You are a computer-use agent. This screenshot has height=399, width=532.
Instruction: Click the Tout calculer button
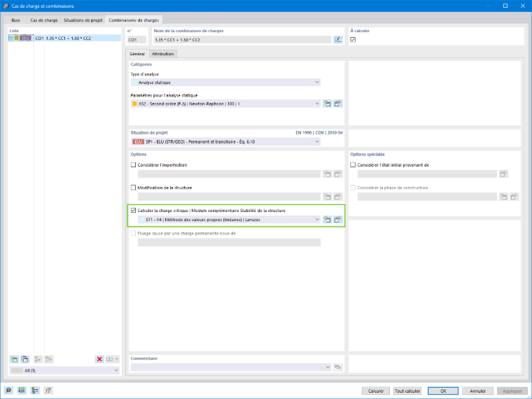[x=407, y=391]
